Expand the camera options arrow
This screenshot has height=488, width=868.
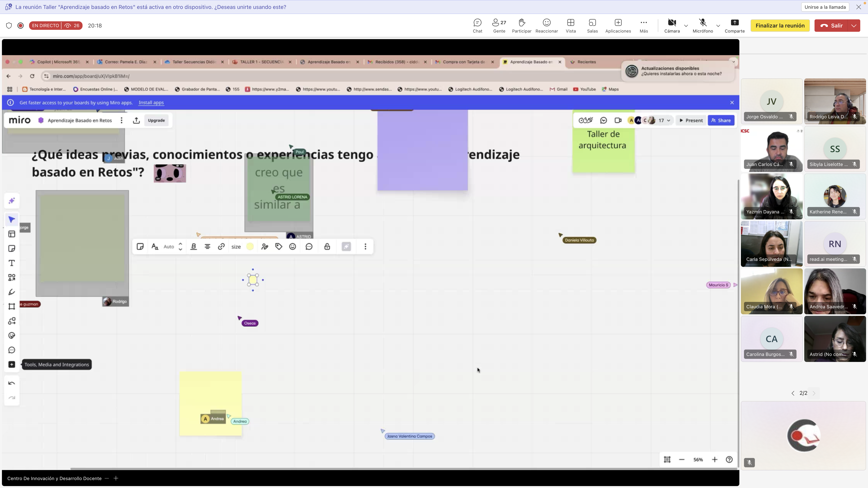[x=686, y=26]
